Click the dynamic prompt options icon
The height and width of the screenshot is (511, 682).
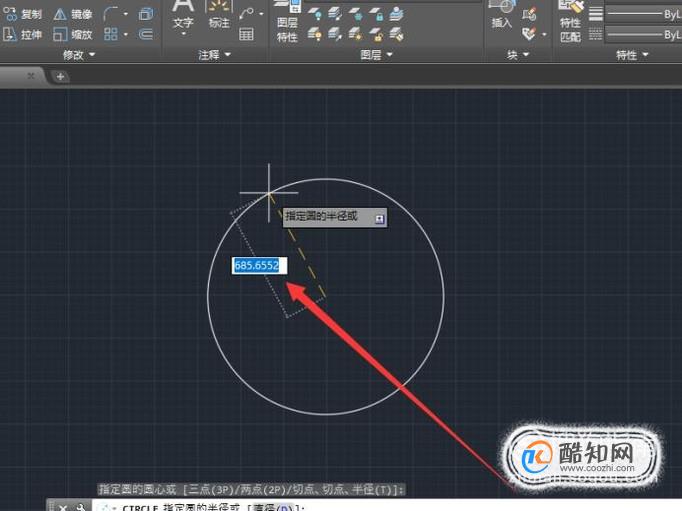point(379,219)
